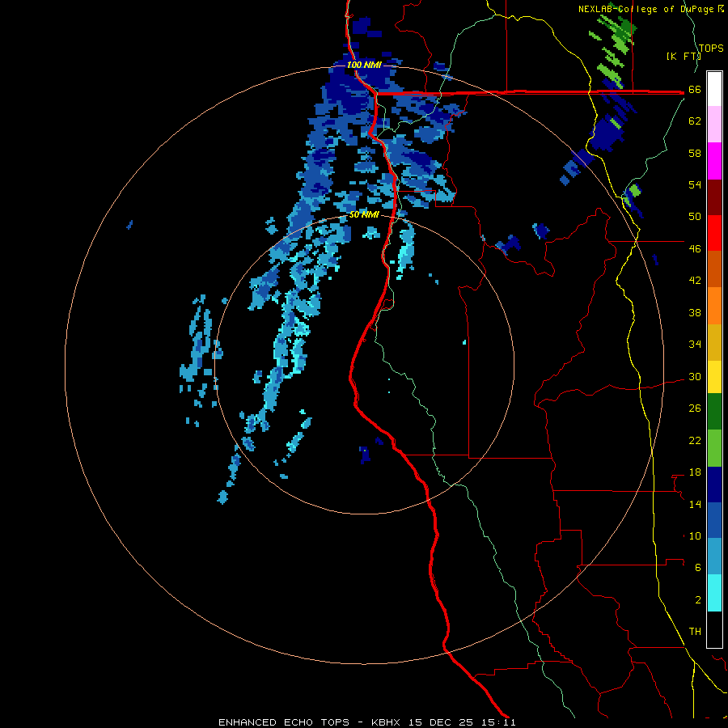This screenshot has height=728, width=728.
Task: Click the legend value 10
Action: tap(695, 535)
